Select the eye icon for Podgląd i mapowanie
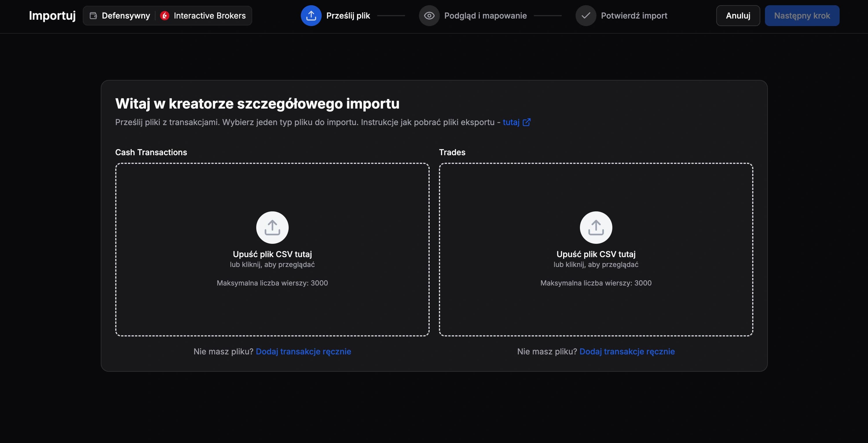868x443 pixels. (x=429, y=16)
